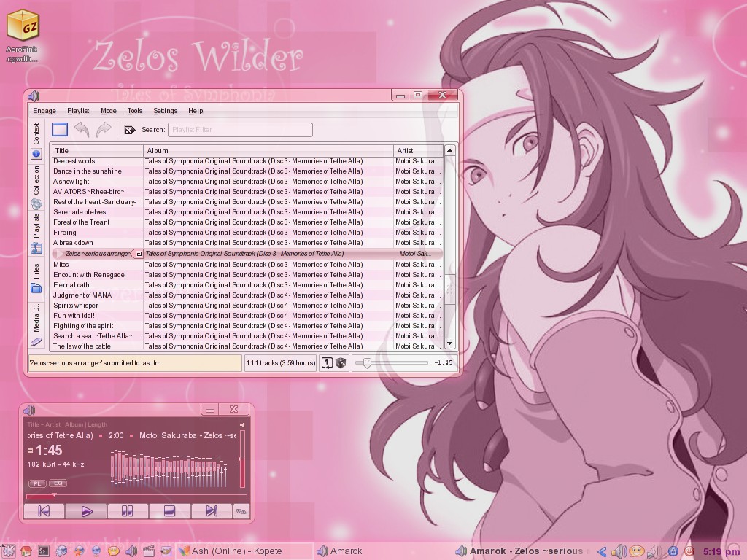Screen dimensions: 747x560
Task: Select the 'Encount with Renegade' track
Action: pyautogui.click(x=247, y=275)
